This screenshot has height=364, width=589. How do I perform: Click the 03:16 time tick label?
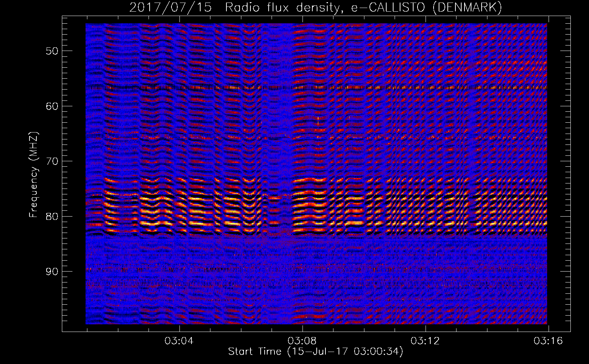(548, 341)
